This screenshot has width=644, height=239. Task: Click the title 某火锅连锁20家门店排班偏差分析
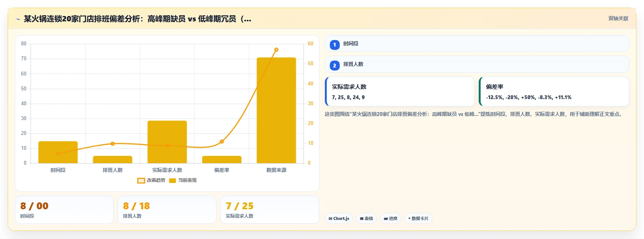(137, 19)
